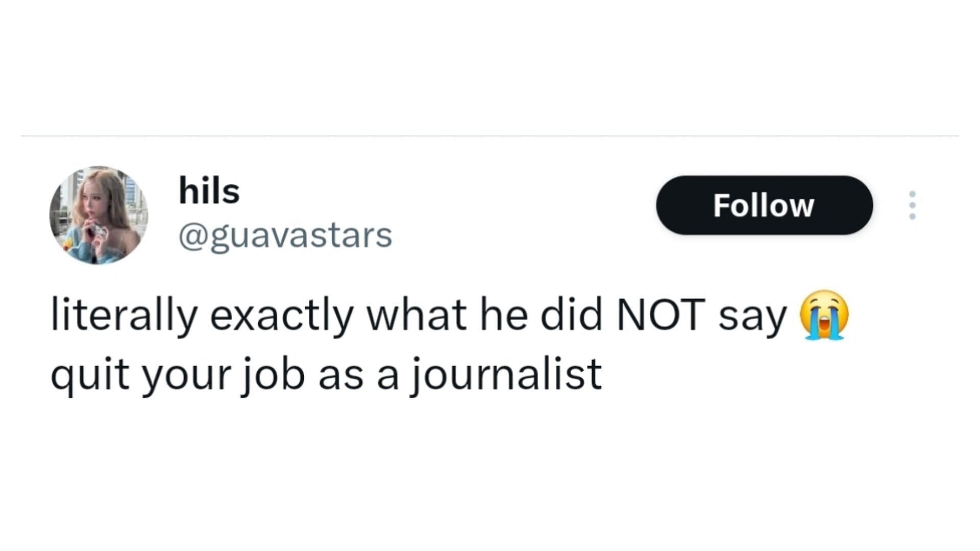Open the three-dot more options menu

coord(912,205)
